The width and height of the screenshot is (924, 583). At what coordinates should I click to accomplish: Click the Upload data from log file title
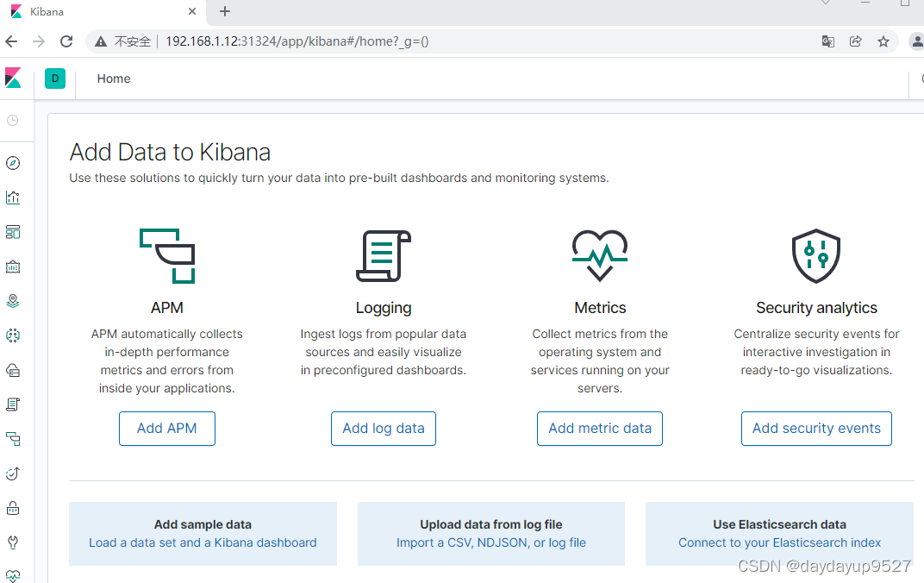pyautogui.click(x=491, y=524)
